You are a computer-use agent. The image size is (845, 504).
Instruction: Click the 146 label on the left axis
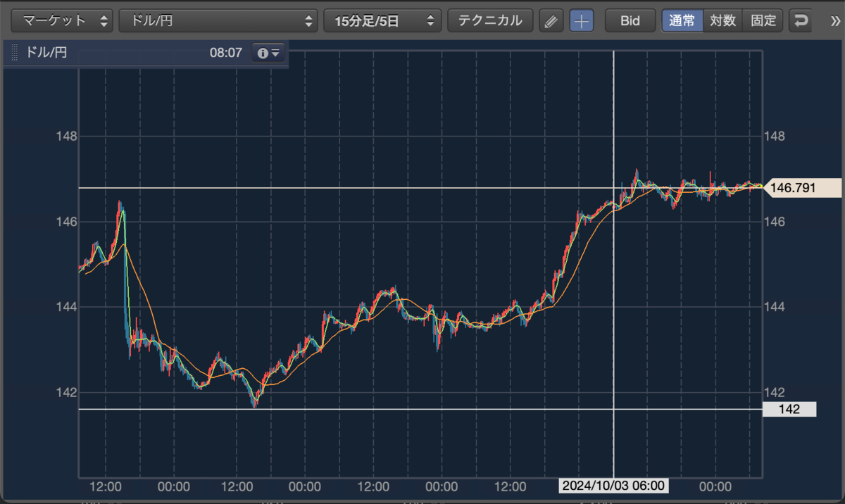(x=66, y=222)
